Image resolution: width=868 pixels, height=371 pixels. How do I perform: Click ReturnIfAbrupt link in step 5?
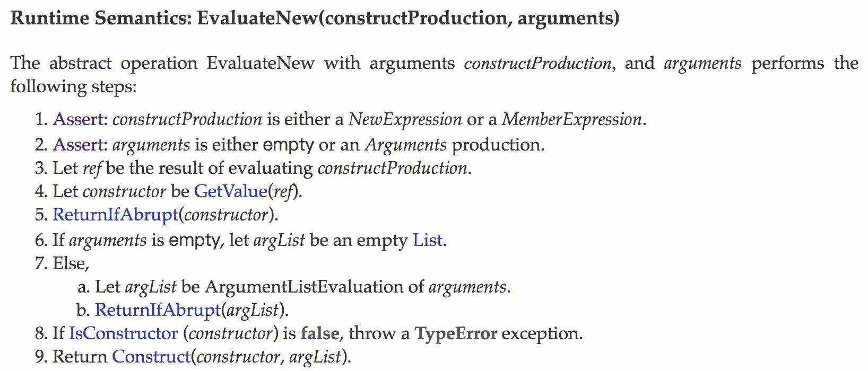[x=116, y=215]
